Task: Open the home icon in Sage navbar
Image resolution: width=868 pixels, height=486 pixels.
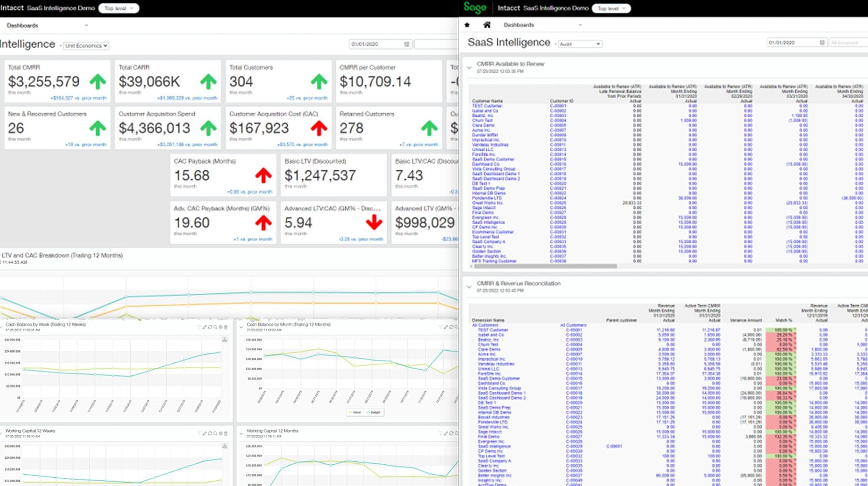Action: (487, 25)
